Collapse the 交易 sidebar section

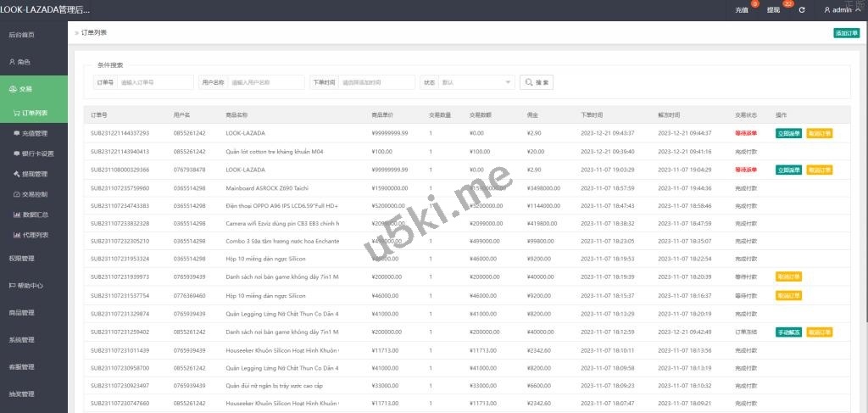pyautogui.click(x=34, y=89)
